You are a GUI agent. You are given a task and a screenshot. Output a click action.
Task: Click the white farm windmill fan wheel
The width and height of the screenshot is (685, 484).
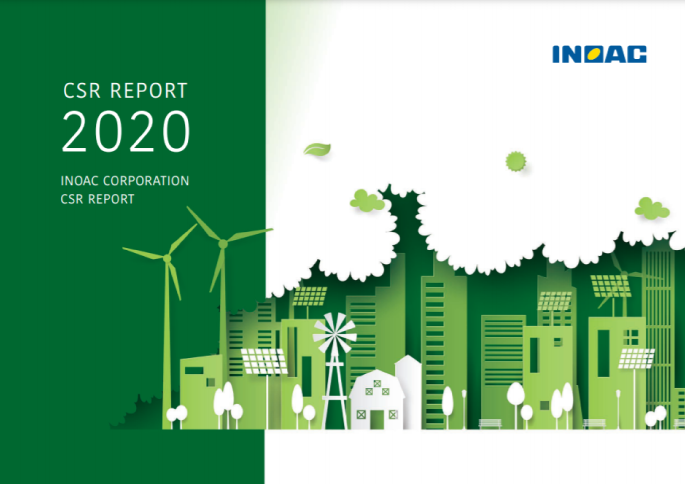coord(335,334)
